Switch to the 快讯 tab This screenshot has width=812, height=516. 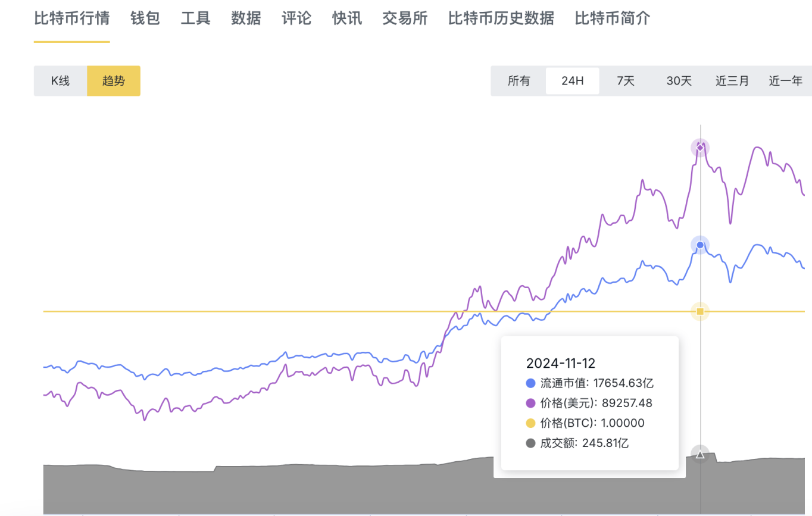point(347,18)
